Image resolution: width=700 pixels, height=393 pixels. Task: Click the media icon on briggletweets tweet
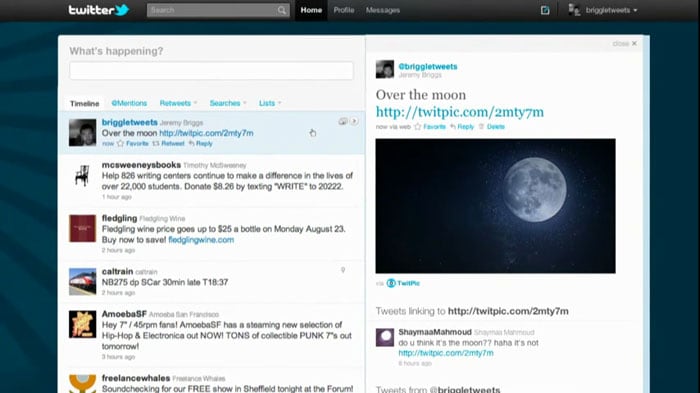click(x=342, y=121)
